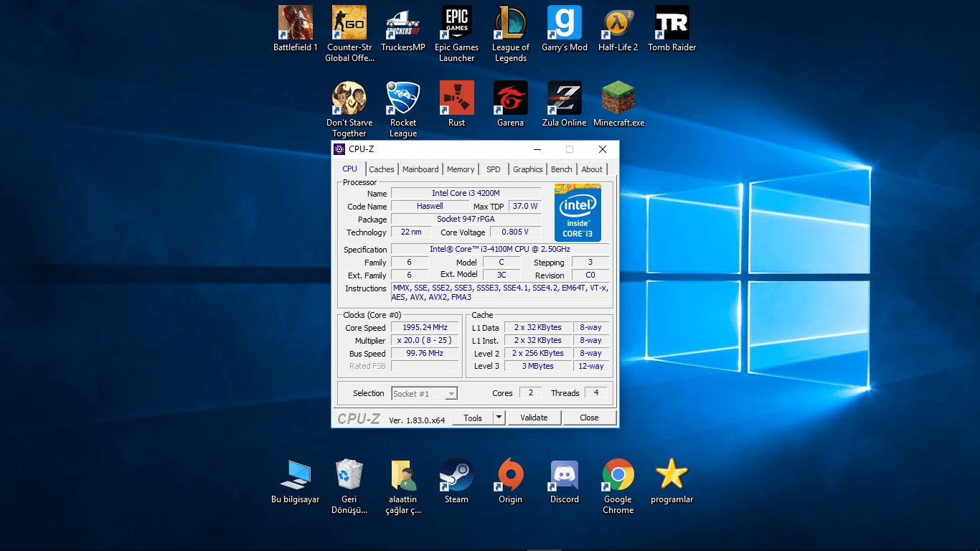The image size is (980, 551).
Task: Open the Memory tab in CPU-Z
Action: pos(461,169)
